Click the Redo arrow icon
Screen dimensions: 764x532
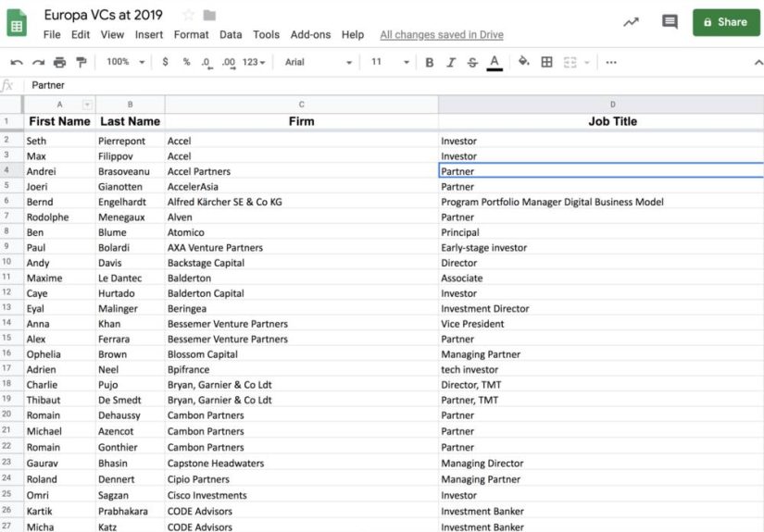point(38,62)
